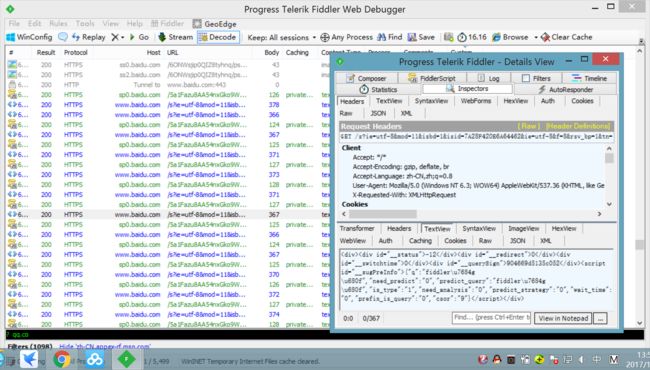Open the Statistics tab
This screenshot has width=650, height=370.
(378, 89)
